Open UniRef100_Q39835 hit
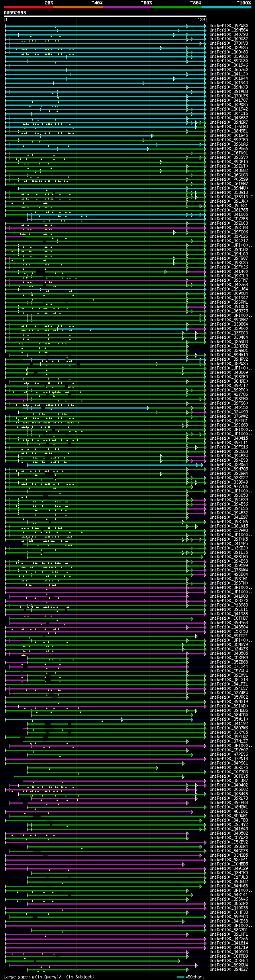Image resolution: width=255 pixels, height=980 pixels. (x=229, y=48)
